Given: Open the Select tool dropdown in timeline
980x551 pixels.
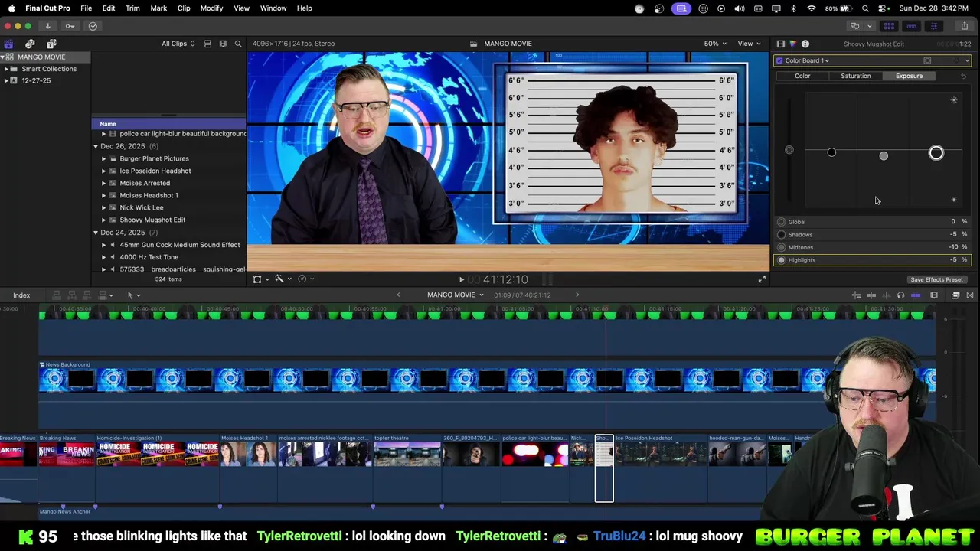Looking at the screenshot, I should click(x=133, y=295).
